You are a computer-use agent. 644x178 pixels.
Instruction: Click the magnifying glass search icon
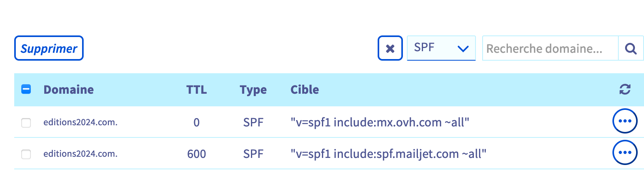tap(631, 48)
